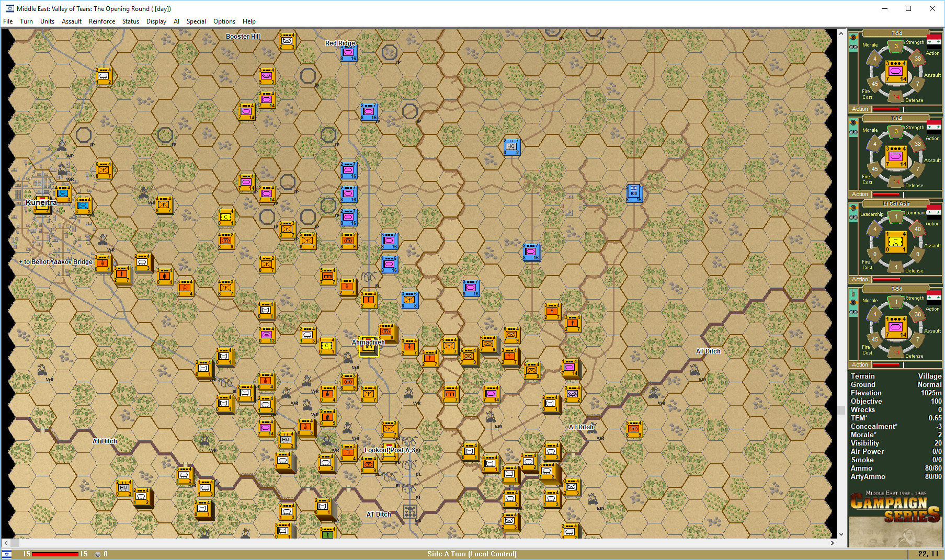Viewport: 945px width, 560px height.
Task: Open the Turn menu
Action: tap(26, 21)
